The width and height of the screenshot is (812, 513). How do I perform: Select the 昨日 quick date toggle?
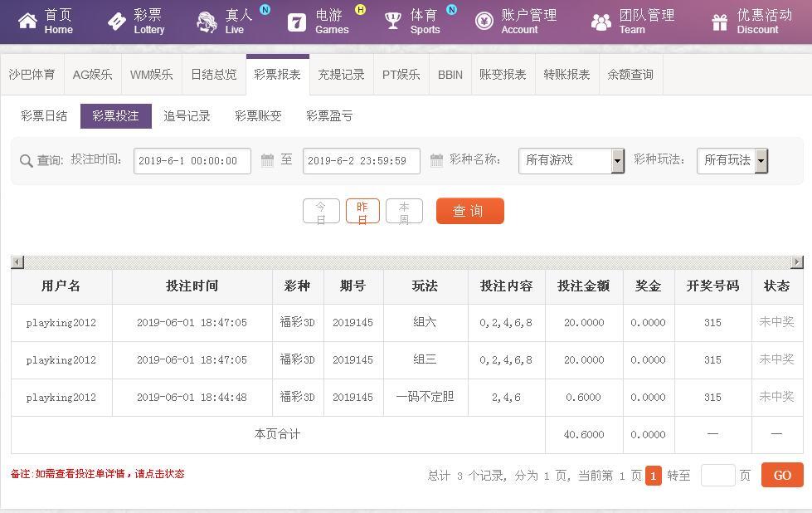coord(362,212)
